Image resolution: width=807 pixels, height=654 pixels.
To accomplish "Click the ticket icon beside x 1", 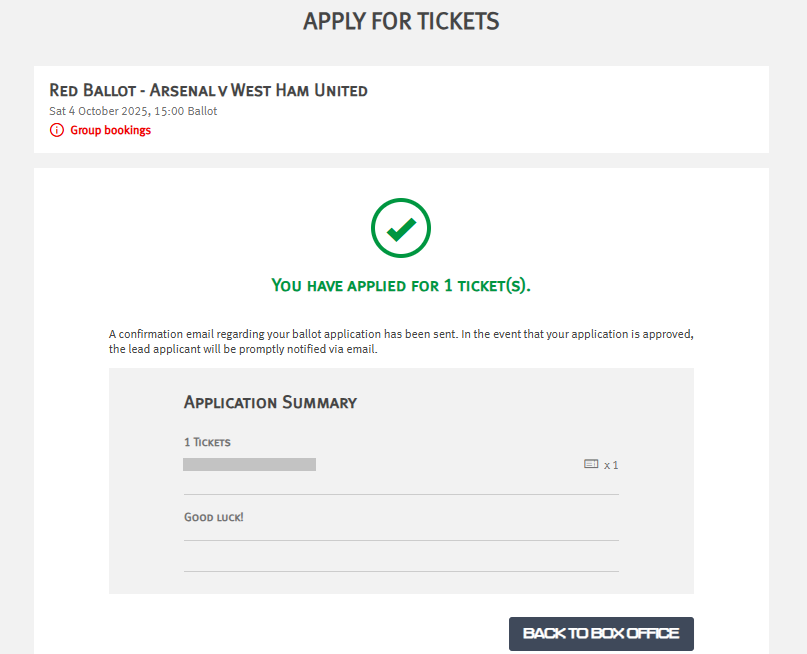I will pyautogui.click(x=590, y=464).
